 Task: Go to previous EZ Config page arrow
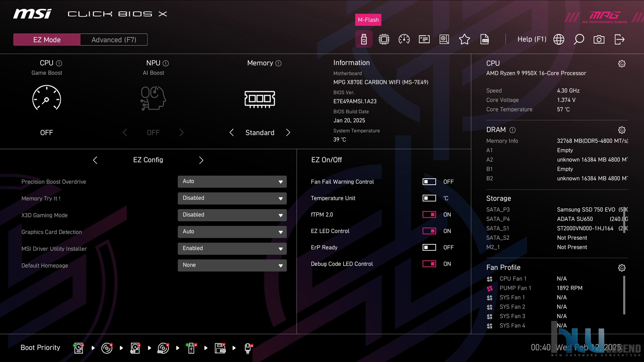[95, 160]
